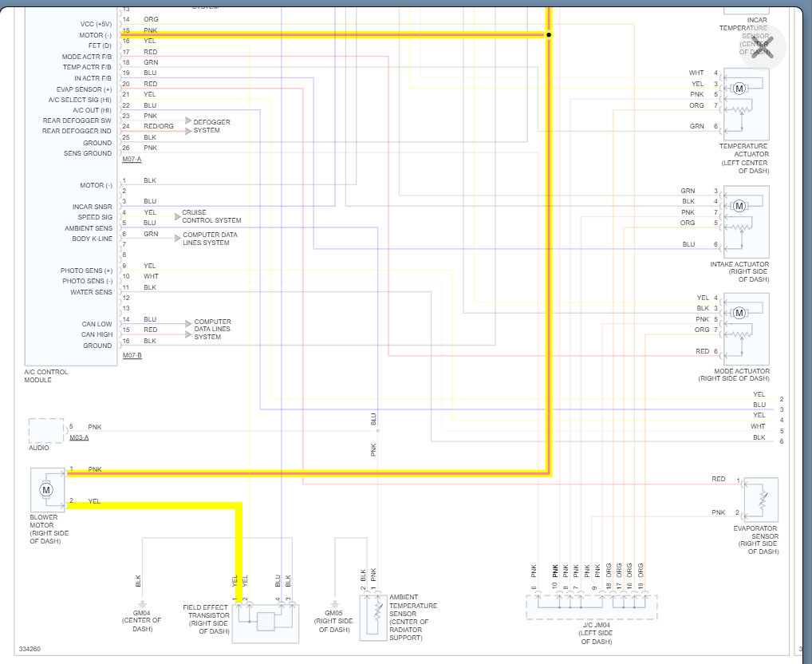Image resolution: width=812 pixels, height=664 pixels.
Task: Click the PHOTO SENS (+) pin label
Action: pos(86,271)
